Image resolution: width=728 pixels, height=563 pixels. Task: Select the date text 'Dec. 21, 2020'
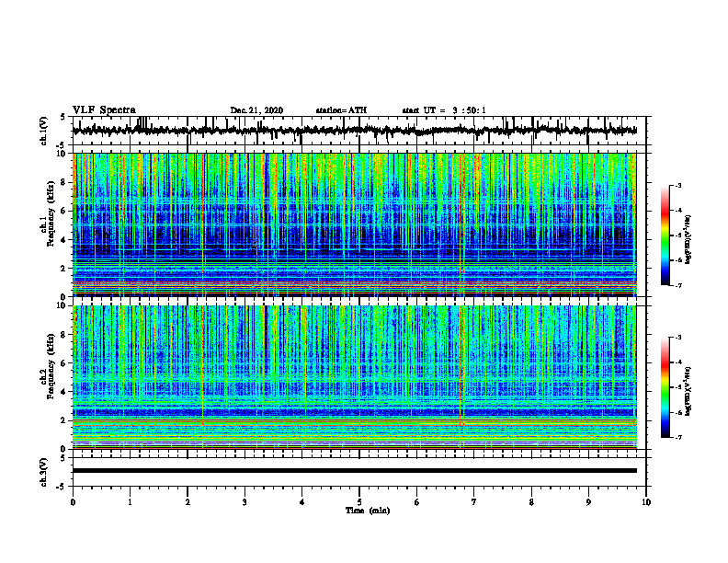pyautogui.click(x=256, y=110)
